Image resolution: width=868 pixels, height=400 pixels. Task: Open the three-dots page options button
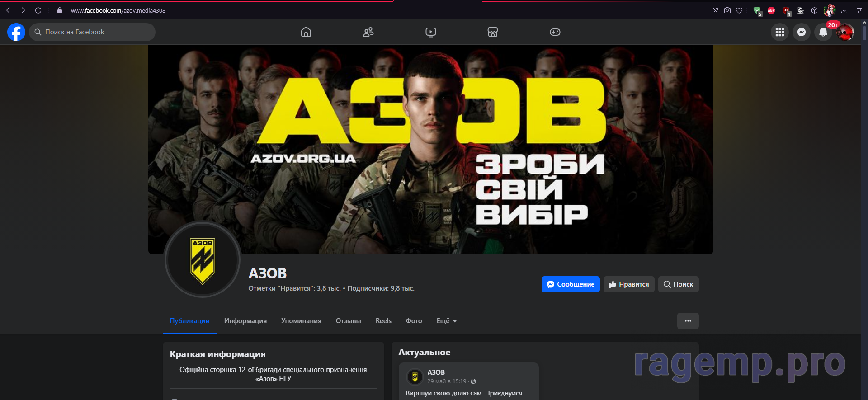click(x=688, y=321)
